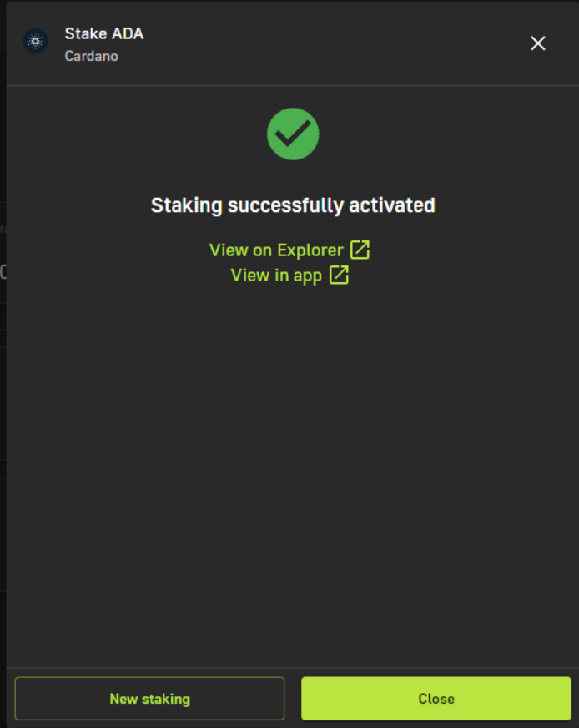Click external-link icon beside View on Explorer
The height and width of the screenshot is (728, 579).
pyautogui.click(x=360, y=250)
